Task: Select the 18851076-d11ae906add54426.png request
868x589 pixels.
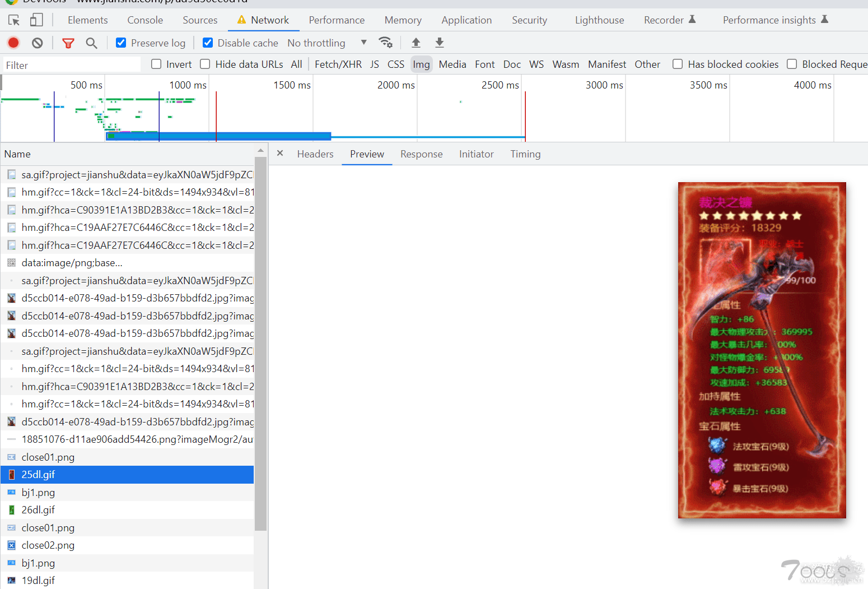Action: pos(127,439)
